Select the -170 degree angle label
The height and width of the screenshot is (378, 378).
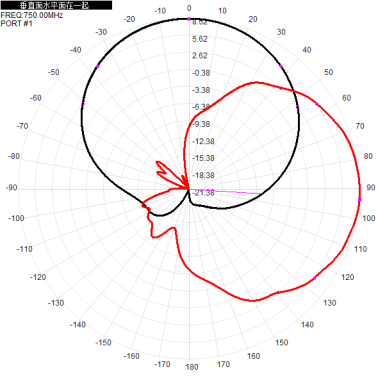(162, 364)
